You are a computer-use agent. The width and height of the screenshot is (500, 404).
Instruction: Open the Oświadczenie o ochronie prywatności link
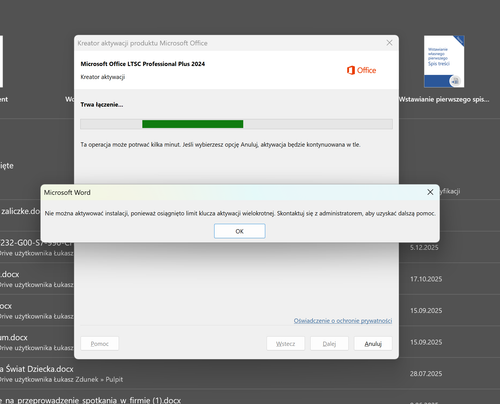click(x=343, y=321)
